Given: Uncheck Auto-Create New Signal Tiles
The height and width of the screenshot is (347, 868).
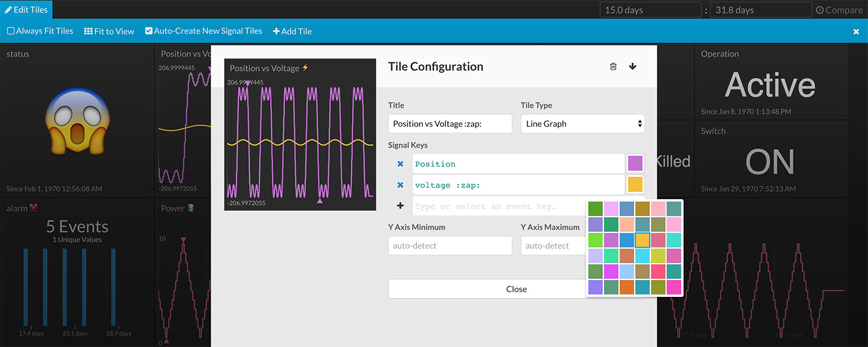Looking at the screenshot, I should pos(149,31).
